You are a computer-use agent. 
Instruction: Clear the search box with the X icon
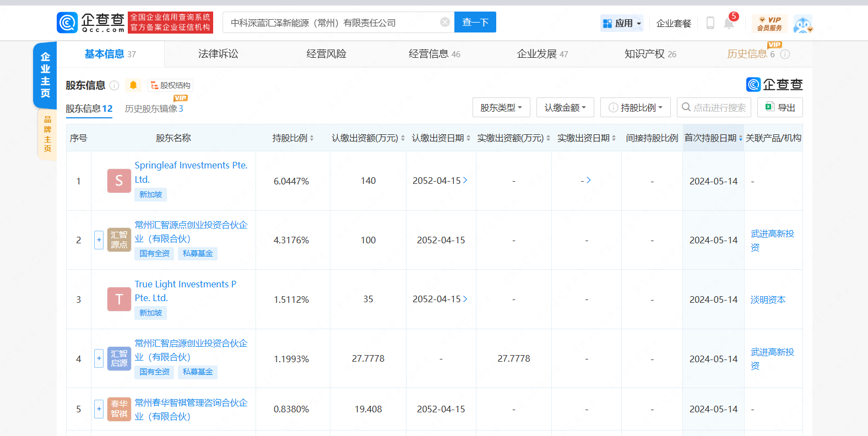(x=445, y=22)
